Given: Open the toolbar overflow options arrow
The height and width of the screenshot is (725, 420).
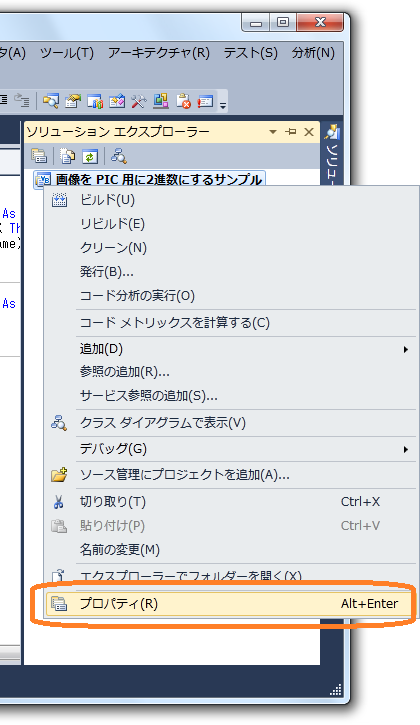Looking at the screenshot, I should tap(223, 106).
